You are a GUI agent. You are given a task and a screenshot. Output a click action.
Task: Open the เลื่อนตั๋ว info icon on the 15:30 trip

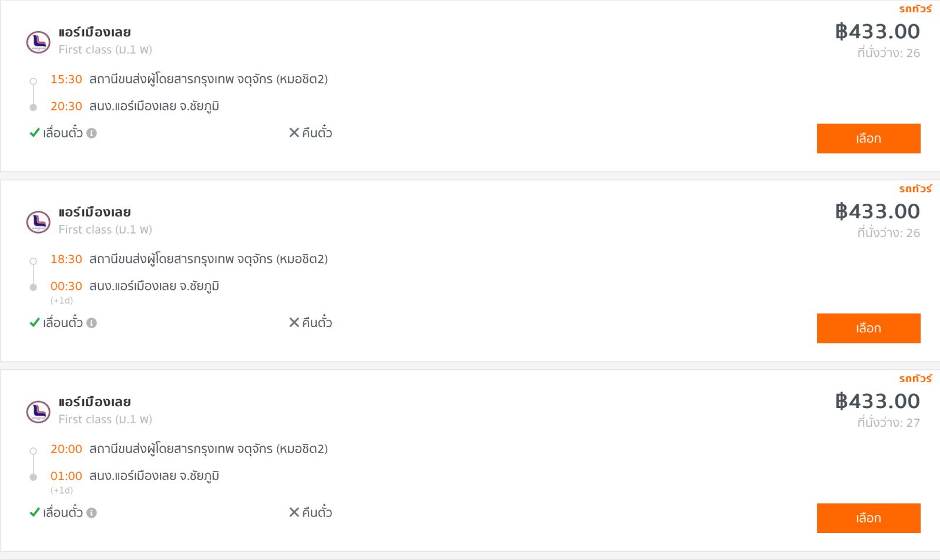[92, 133]
